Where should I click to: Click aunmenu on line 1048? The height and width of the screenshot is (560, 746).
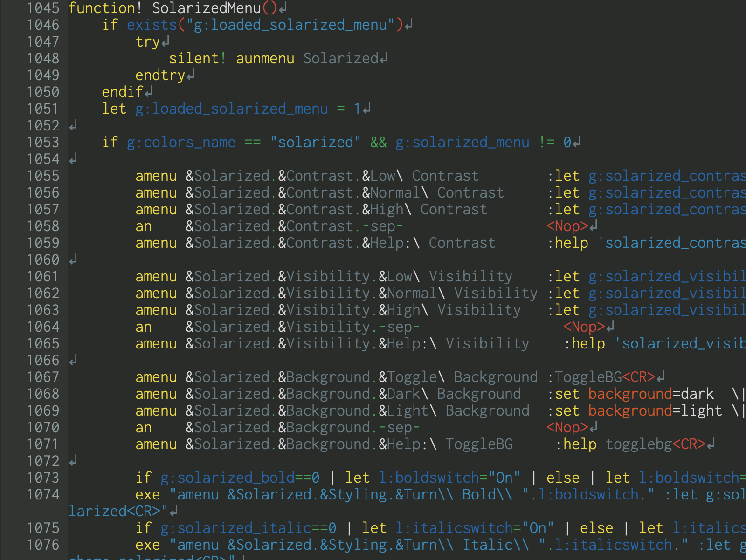pyautogui.click(x=265, y=58)
